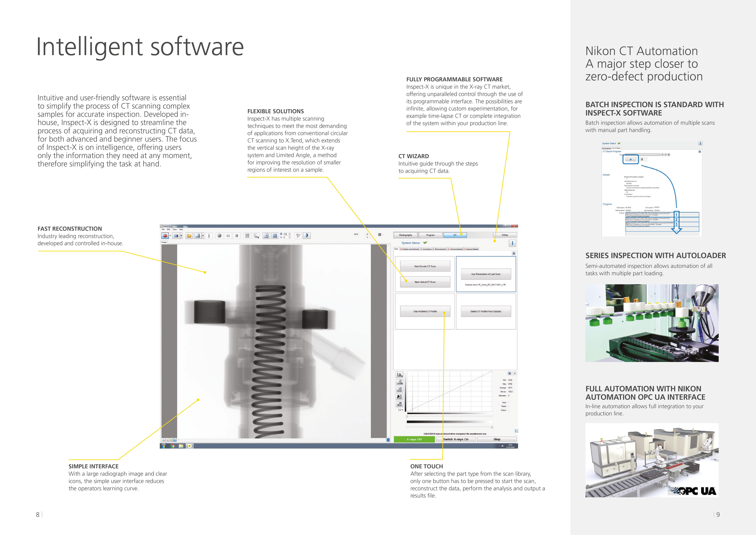This screenshot has height=535, width=756.
Task: Expand the dropdown next to the X-ray eye icon
Action: pyautogui.click(x=170, y=236)
